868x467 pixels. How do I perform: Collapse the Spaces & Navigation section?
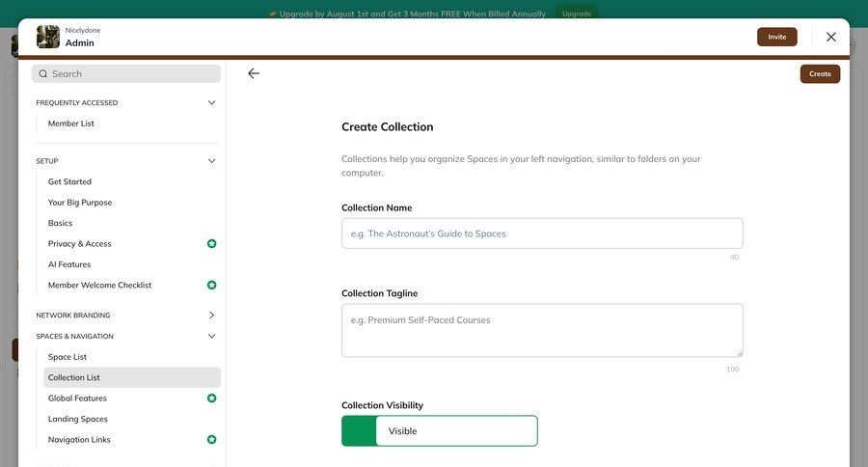212,337
